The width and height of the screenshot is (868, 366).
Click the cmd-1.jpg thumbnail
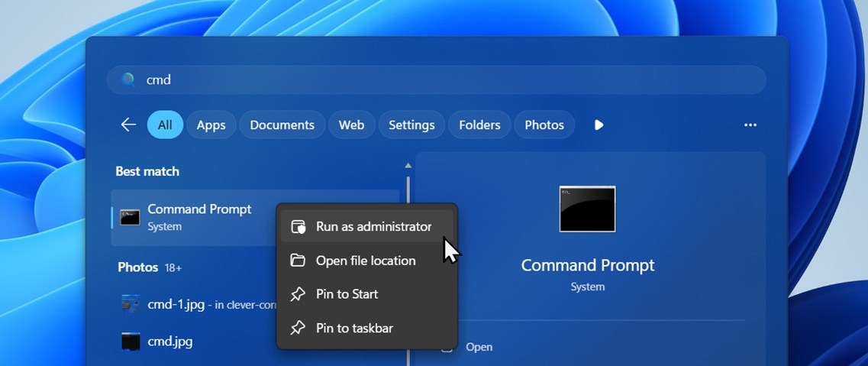130,304
